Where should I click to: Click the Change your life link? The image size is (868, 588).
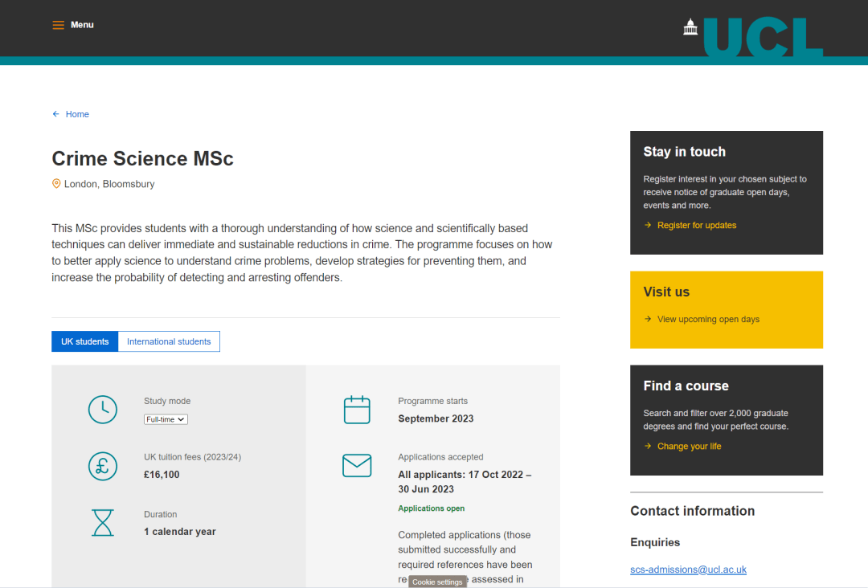tap(689, 447)
